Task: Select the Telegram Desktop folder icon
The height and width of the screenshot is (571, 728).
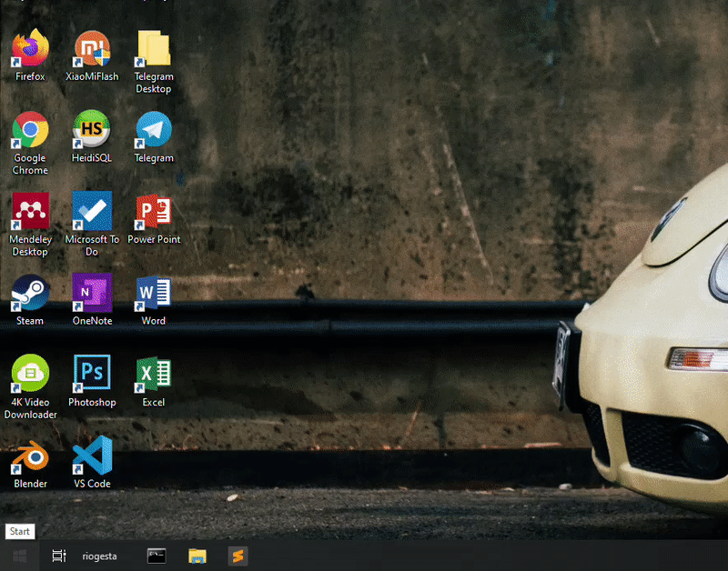Action: tap(154, 48)
